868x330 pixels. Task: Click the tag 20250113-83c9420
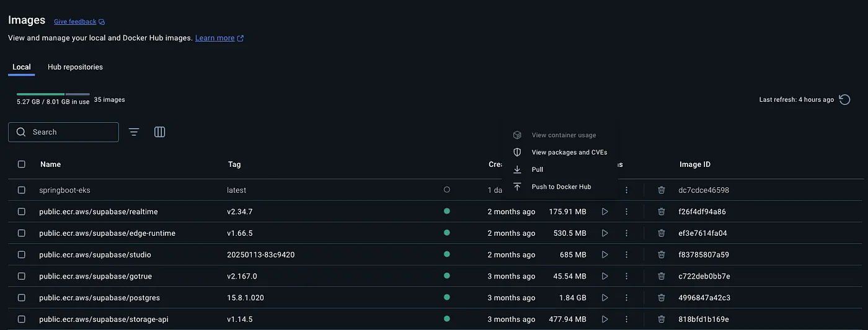pos(260,255)
